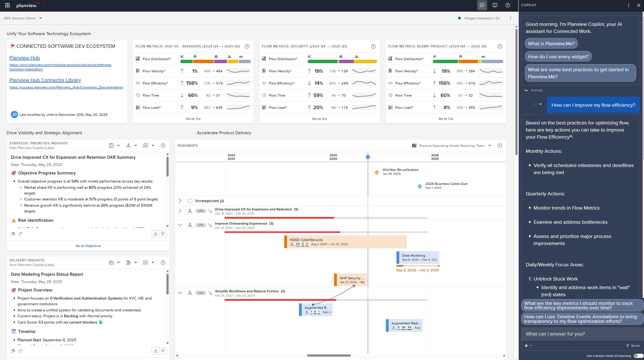Click the roadmap map icon beside team name

414,146
